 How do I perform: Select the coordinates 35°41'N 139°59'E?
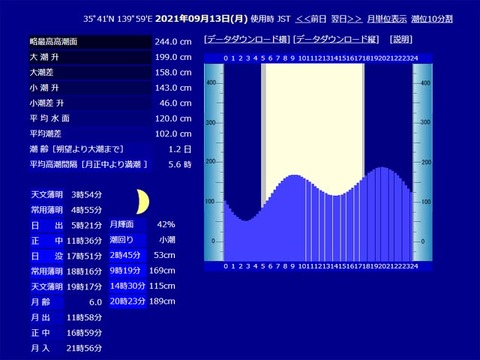pos(118,19)
